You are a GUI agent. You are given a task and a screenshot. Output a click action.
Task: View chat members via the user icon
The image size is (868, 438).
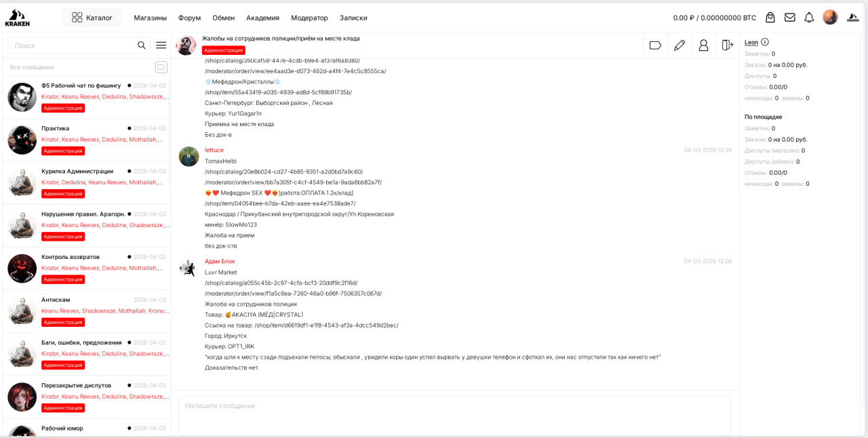703,45
